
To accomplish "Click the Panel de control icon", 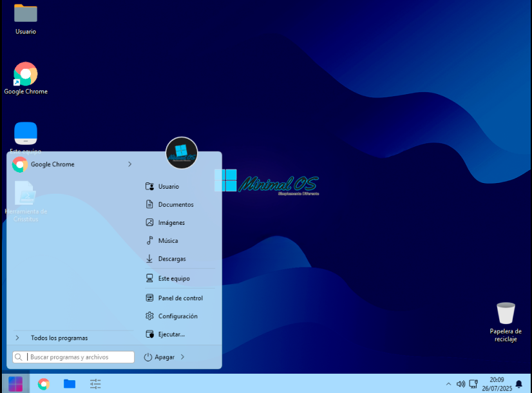I will 149,298.
